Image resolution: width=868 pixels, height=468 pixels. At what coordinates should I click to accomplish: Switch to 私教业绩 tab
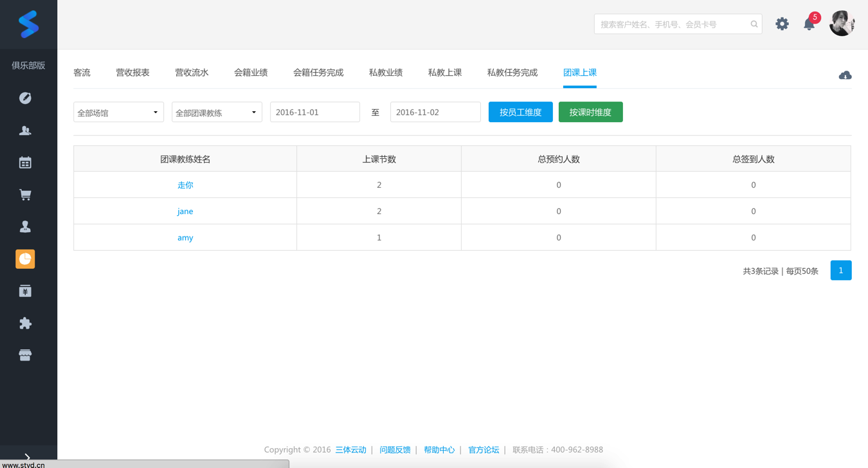tap(386, 73)
